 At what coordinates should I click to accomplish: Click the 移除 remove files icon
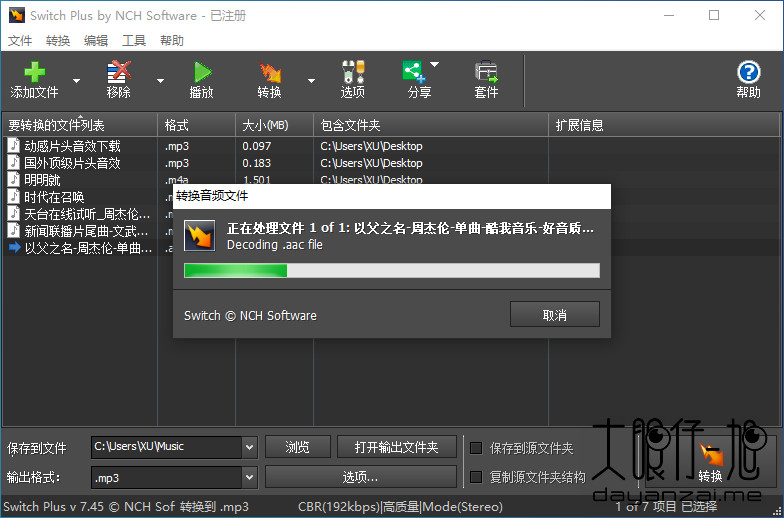point(119,72)
